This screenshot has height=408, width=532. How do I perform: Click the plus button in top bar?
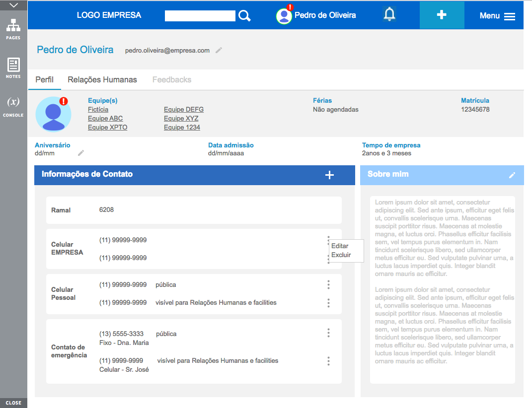442,15
